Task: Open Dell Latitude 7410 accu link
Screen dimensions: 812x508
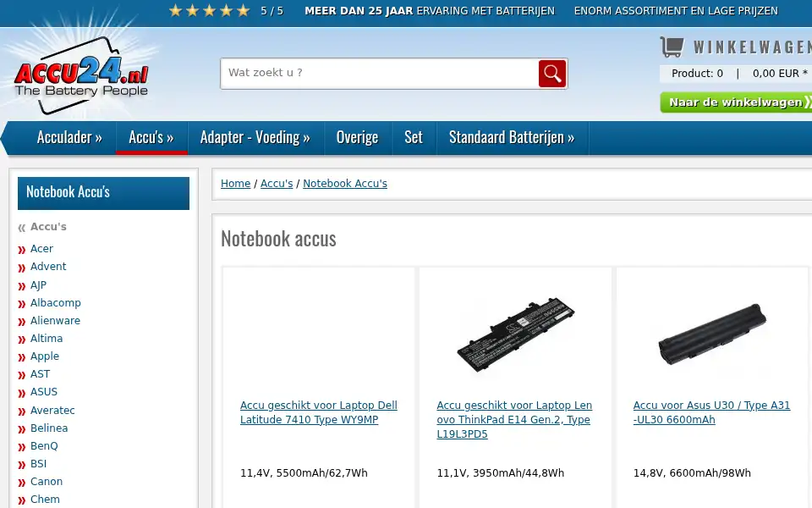Action: 319,412
